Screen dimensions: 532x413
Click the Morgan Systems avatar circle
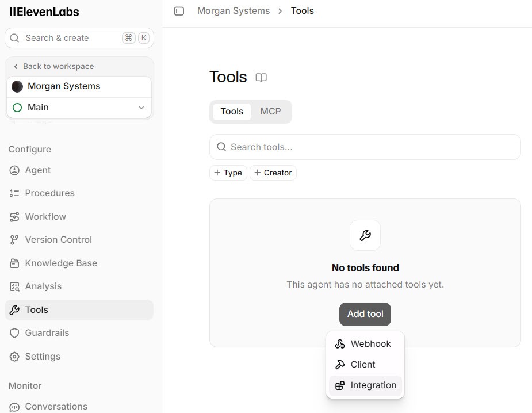click(17, 86)
